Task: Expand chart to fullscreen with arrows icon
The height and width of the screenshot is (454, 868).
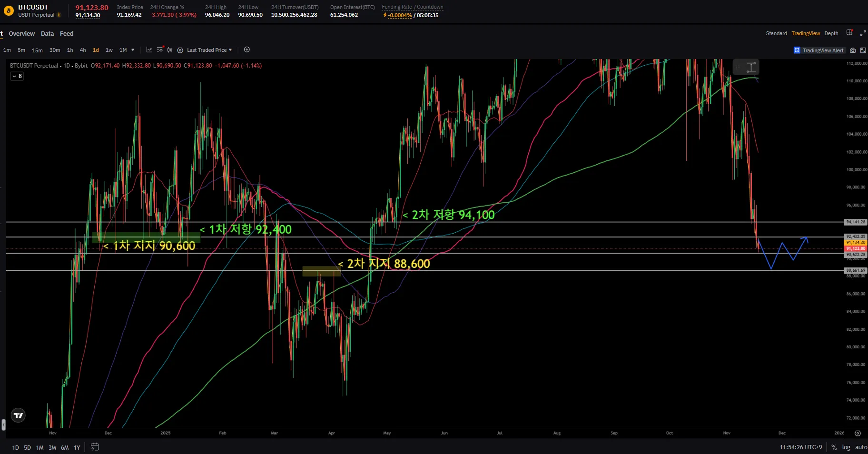Action: point(863,33)
